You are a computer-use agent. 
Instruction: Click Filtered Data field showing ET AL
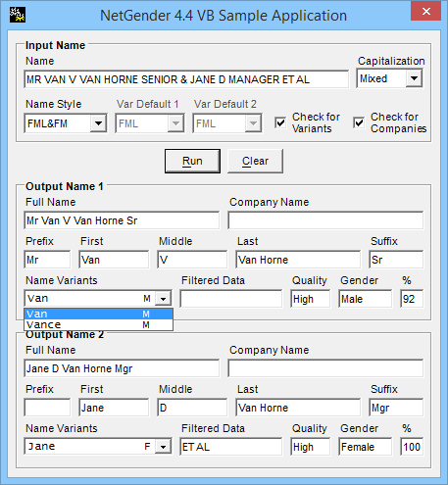[231, 447]
